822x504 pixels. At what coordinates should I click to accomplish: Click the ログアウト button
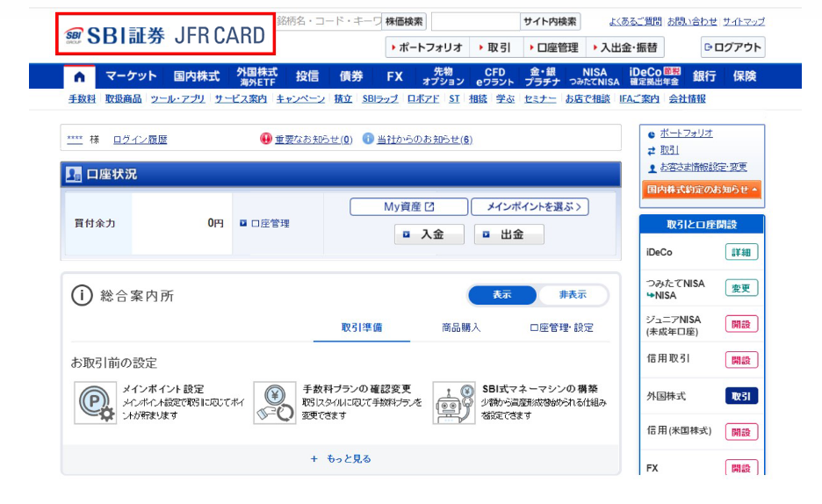click(733, 47)
